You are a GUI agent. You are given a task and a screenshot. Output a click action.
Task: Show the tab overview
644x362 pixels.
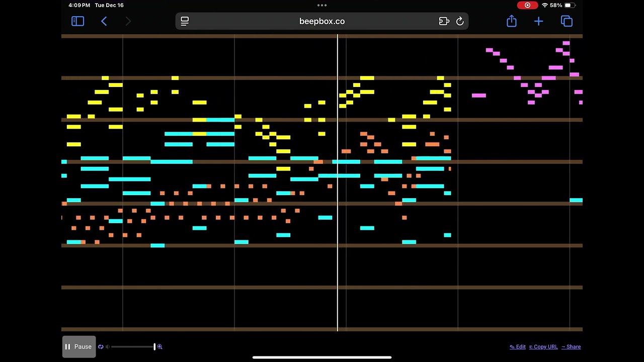point(567,21)
